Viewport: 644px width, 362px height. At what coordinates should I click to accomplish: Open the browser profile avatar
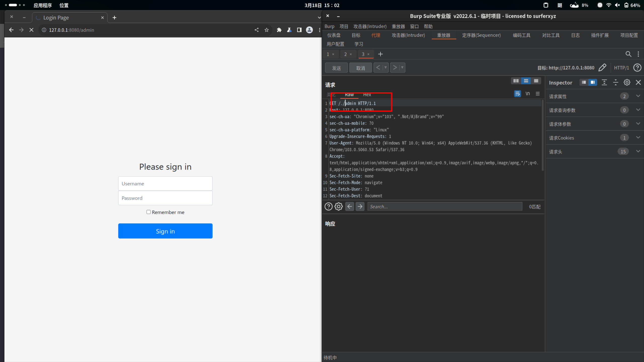coord(309,30)
